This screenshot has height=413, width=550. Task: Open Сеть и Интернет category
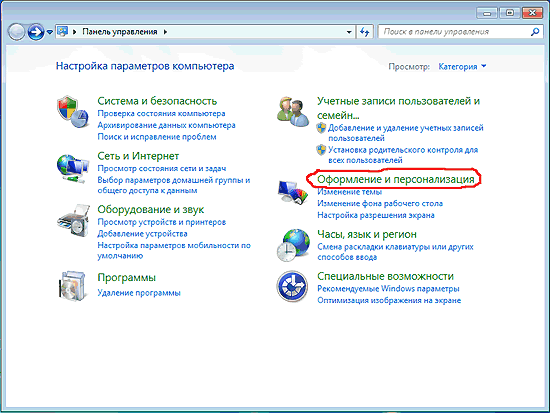click(x=138, y=156)
